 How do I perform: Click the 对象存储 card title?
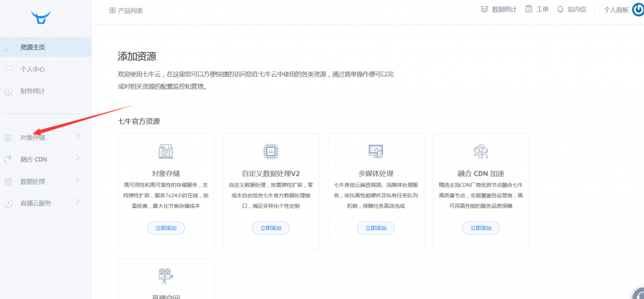point(166,173)
